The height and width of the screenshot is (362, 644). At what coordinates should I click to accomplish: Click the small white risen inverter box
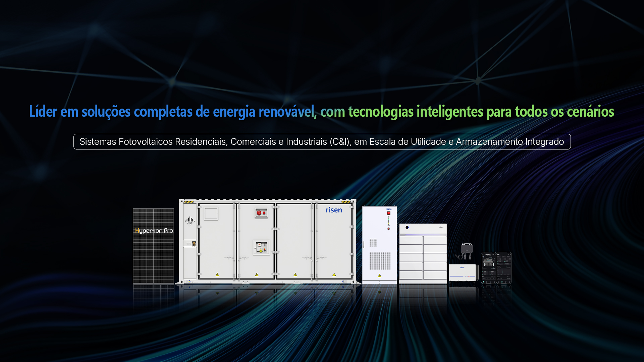[462, 273]
